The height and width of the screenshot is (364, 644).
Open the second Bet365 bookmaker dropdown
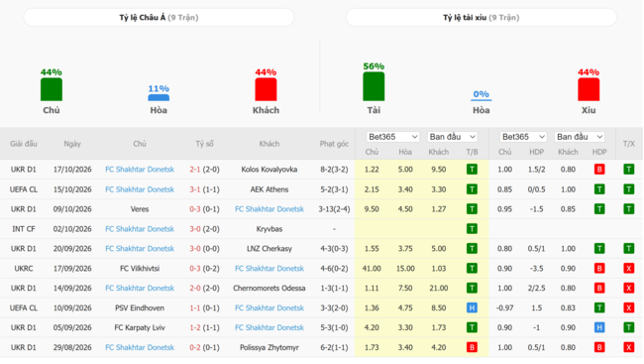(523, 137)
